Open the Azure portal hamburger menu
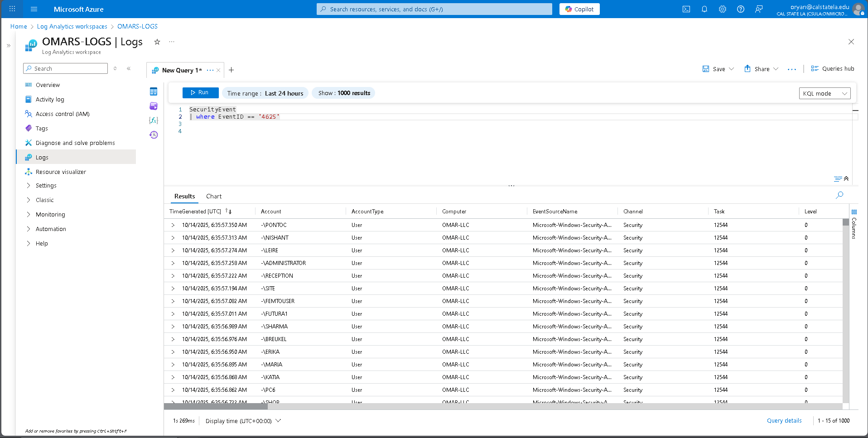Screen dimensions: 868x438 [34, 9]
